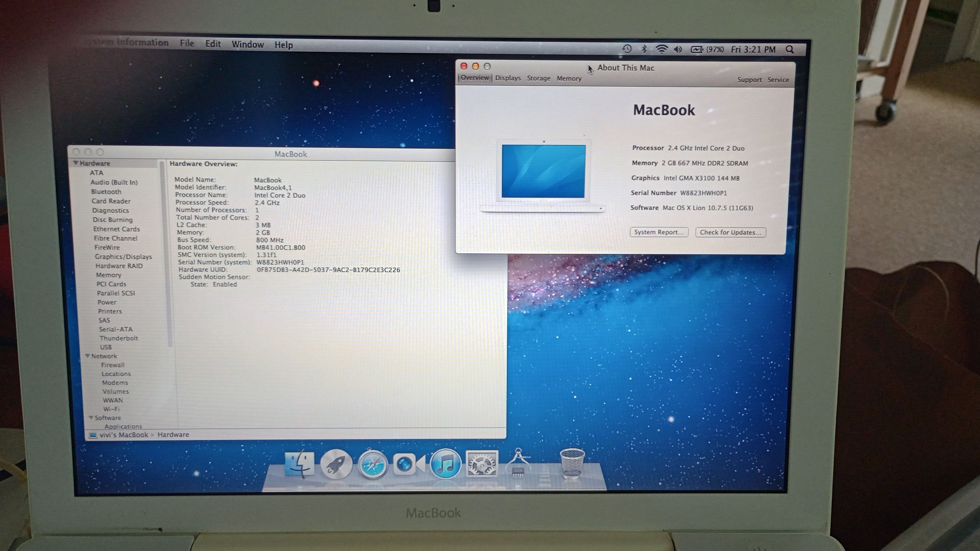
Task: Select Parallel SCSI in sidebar
Action: coord(116,293)
